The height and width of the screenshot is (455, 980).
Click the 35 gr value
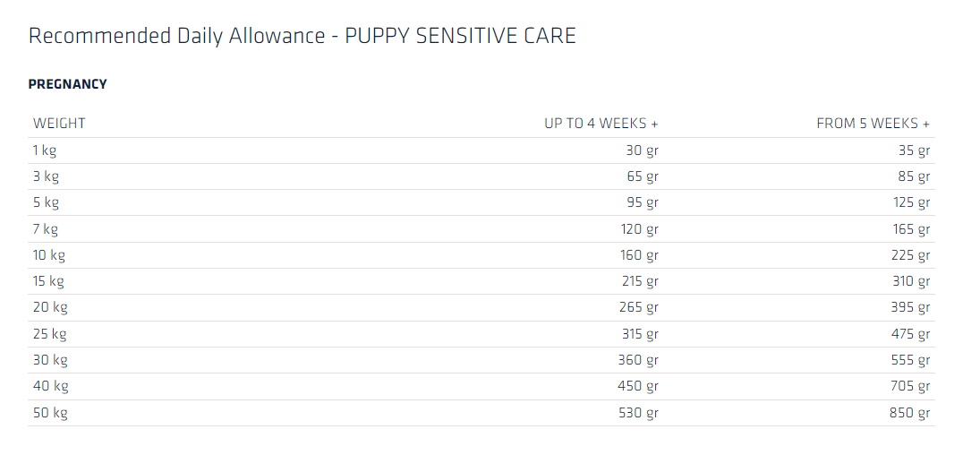tap(914, 150)
